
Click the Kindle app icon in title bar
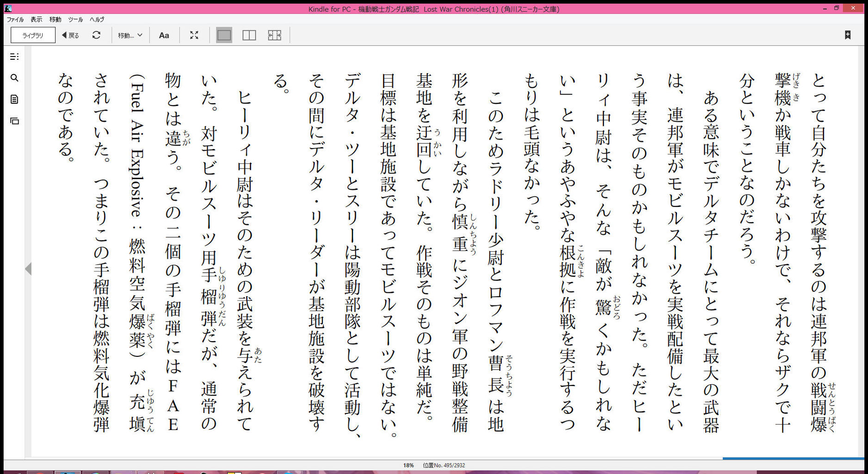[x=8, y=8]
